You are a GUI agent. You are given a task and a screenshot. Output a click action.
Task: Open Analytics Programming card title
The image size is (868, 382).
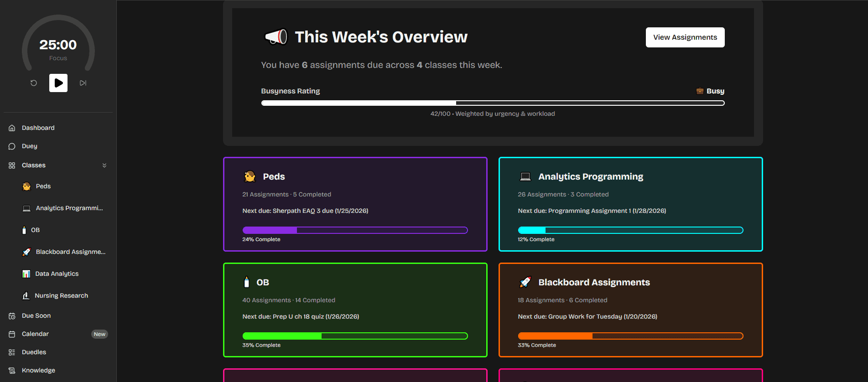click(591, 177)
